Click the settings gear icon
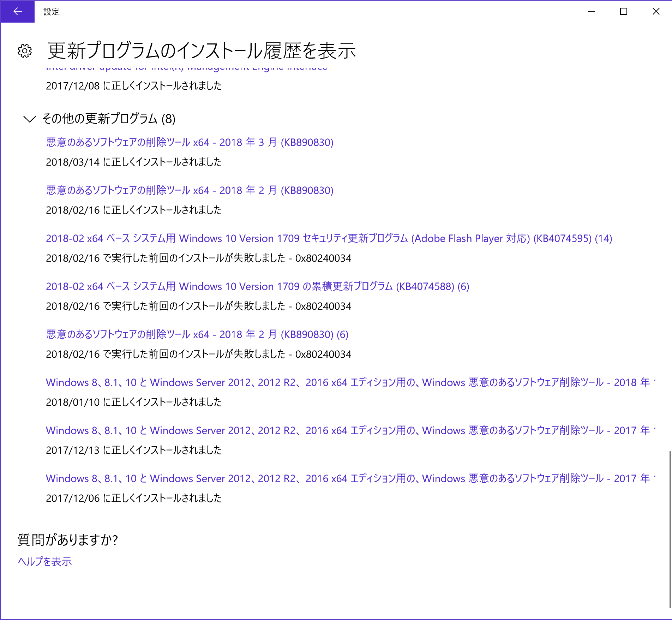 click(x=25, y=51)
